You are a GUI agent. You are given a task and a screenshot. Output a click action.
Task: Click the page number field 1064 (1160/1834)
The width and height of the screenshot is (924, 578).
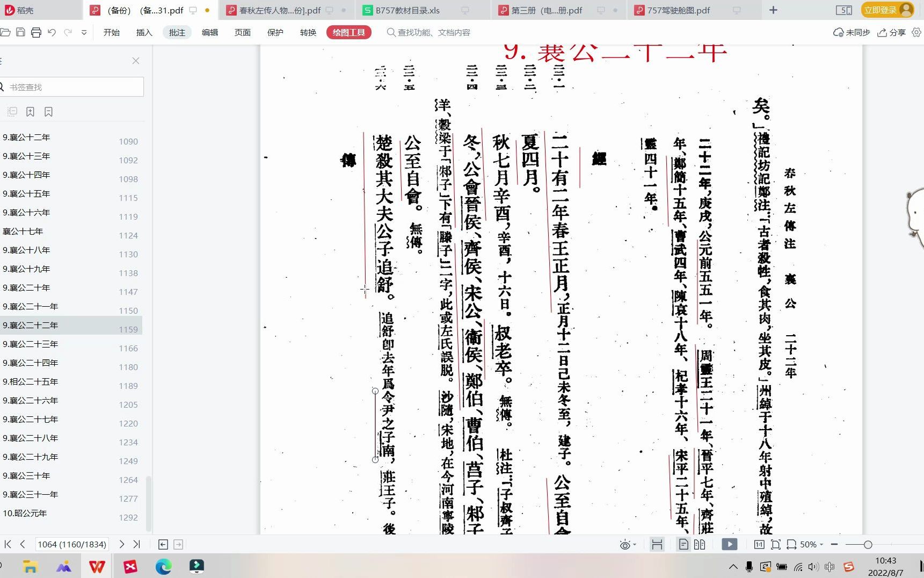coord(72,544)
